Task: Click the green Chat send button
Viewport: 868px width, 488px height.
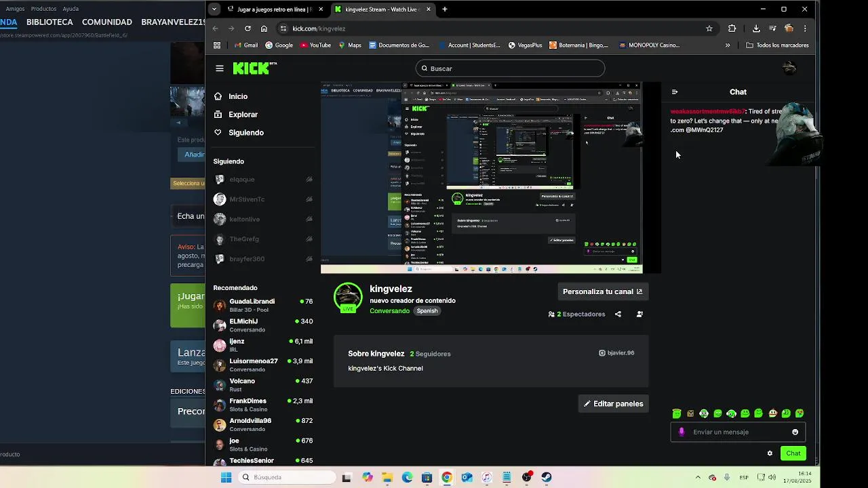Action: [x=793, y=453]
